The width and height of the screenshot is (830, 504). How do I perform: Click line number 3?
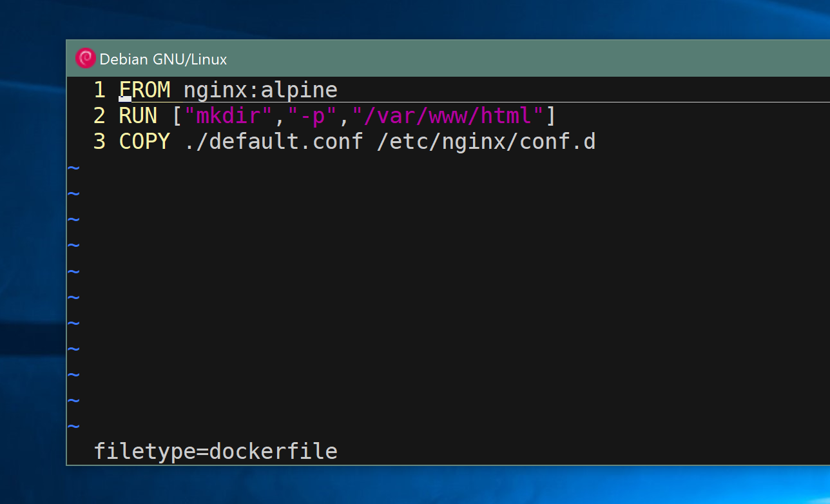point(100,141)
